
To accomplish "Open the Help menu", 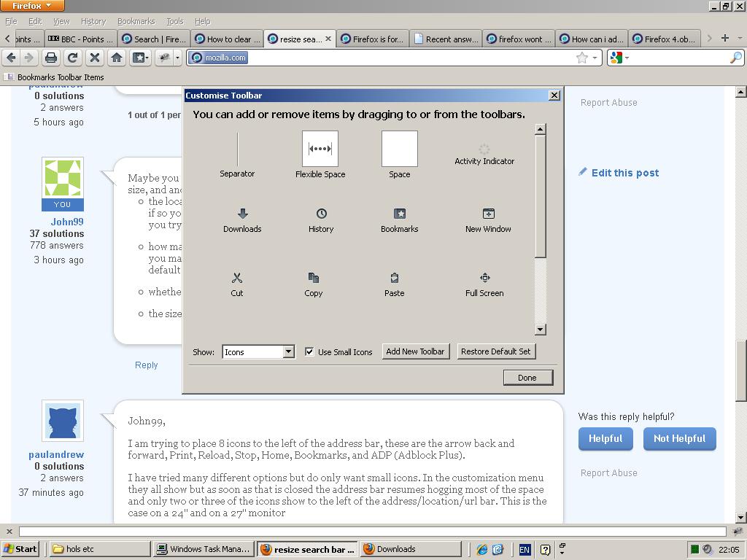I will 203,21.
